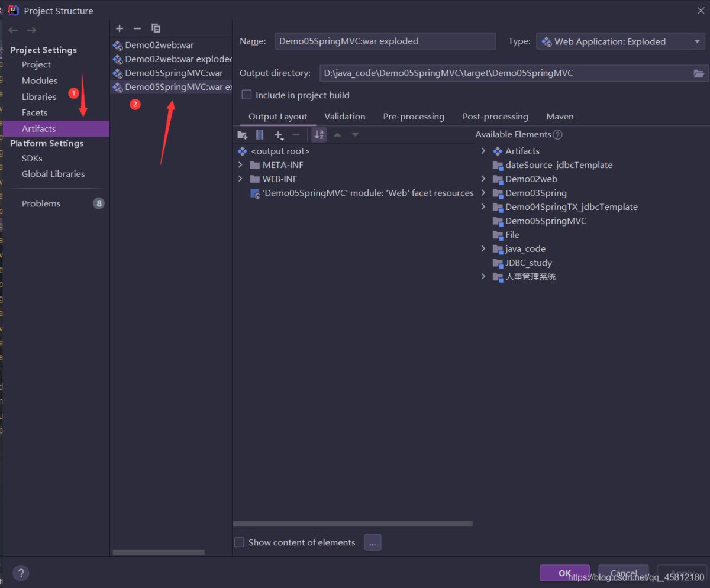This screenshot has height=588, width=710.
Task: Expand the META-INF folder node
Action: [x=240, y=165]
